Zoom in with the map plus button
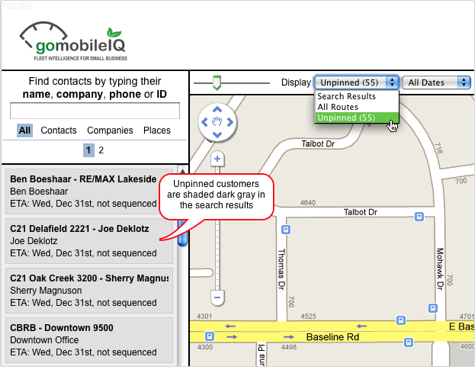 tap(217, 159)
